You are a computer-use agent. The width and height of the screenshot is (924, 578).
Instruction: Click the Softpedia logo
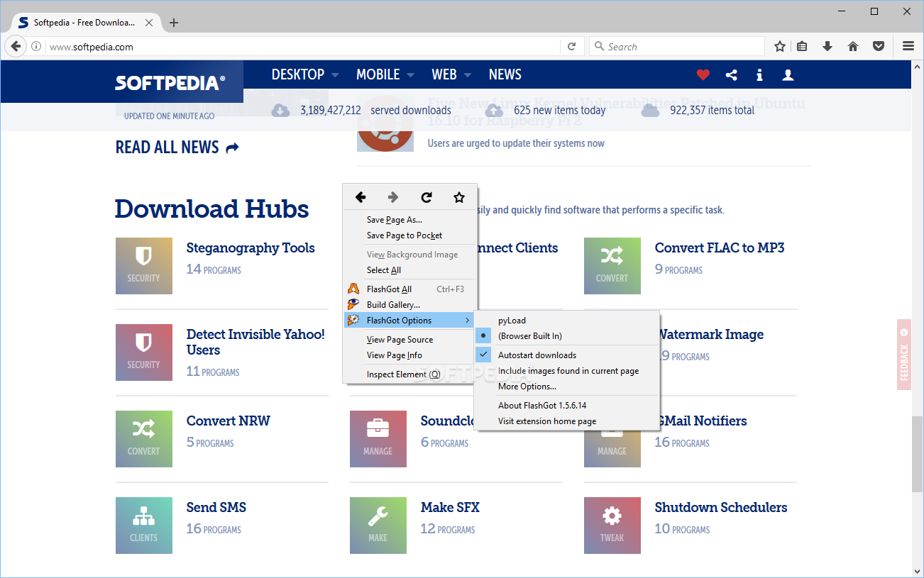(170, 83)
